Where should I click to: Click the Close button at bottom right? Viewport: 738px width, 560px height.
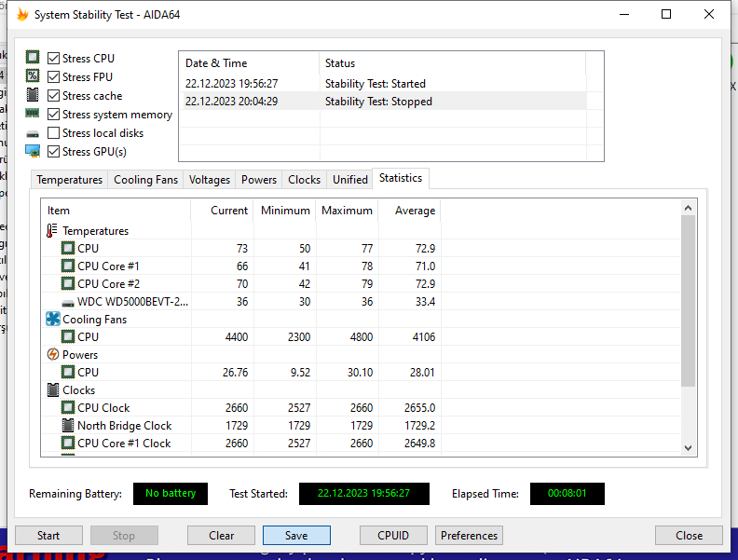[689, 536]
